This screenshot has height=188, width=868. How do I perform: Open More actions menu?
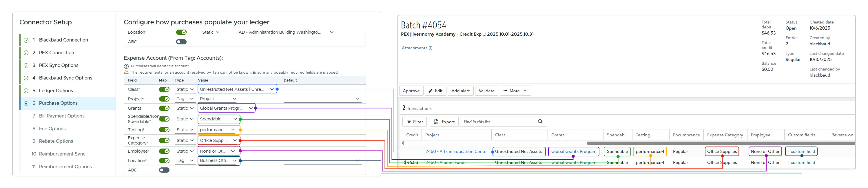pos(515,91)
